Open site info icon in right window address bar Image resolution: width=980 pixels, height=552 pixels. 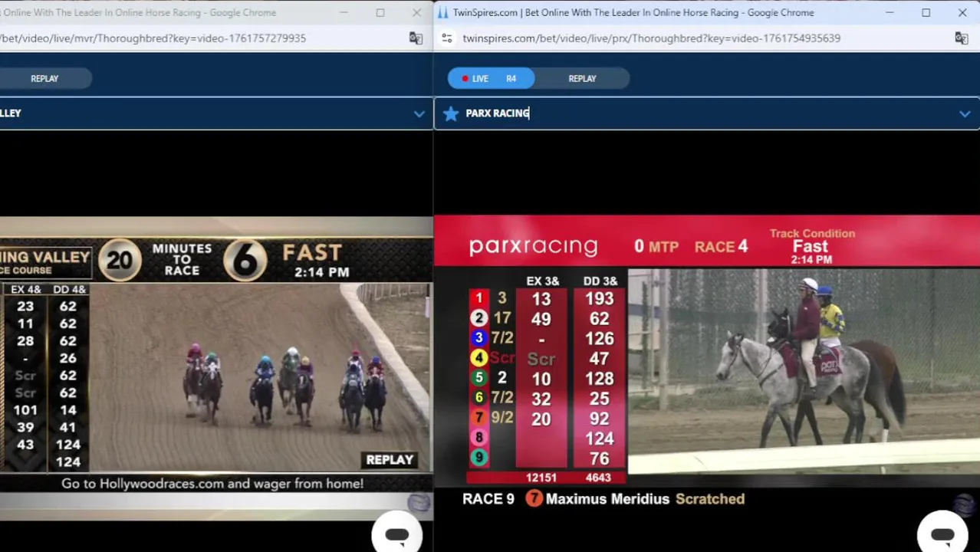pos(447,38)
